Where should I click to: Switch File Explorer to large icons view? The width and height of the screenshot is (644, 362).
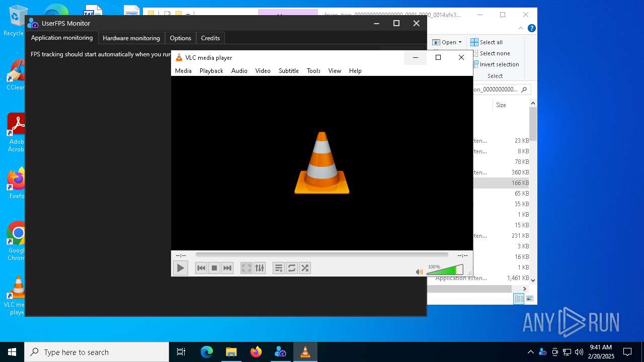(529, 299)
